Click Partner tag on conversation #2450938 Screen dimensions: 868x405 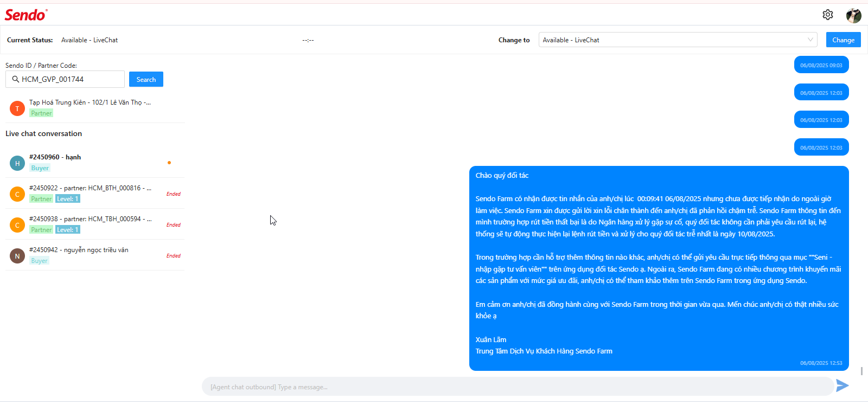[41, 230]
